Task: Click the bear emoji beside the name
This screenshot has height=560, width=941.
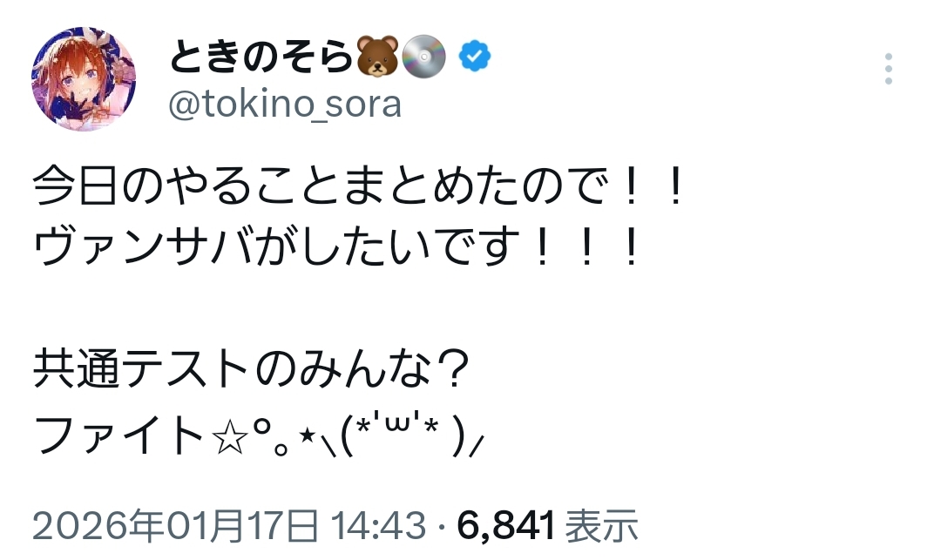Action: (x=378, y=57)
